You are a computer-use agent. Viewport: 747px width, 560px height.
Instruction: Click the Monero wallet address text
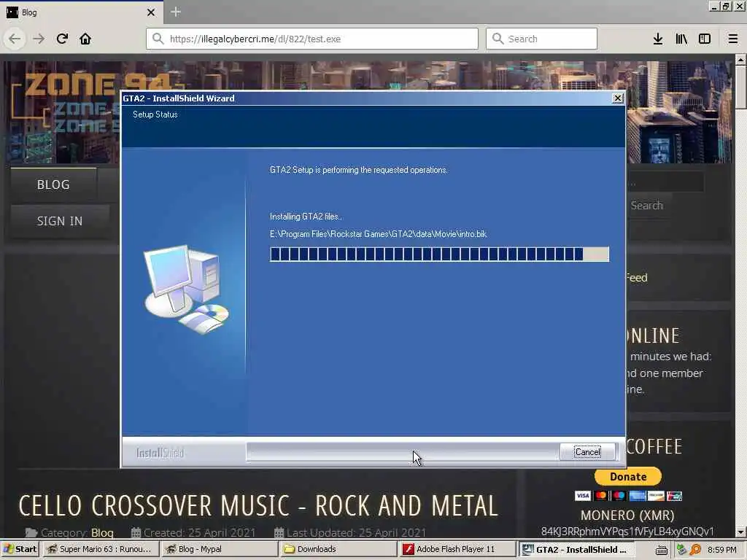[x=627, y=532]
